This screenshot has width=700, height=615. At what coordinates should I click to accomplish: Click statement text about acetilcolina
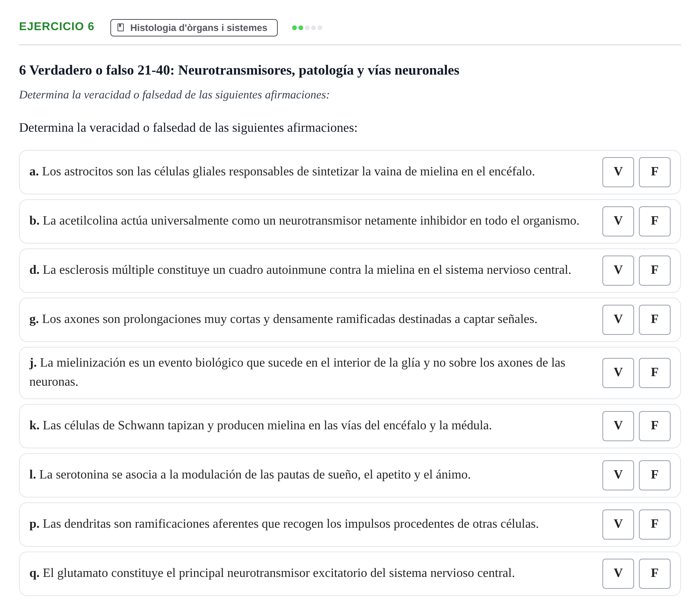304,221
